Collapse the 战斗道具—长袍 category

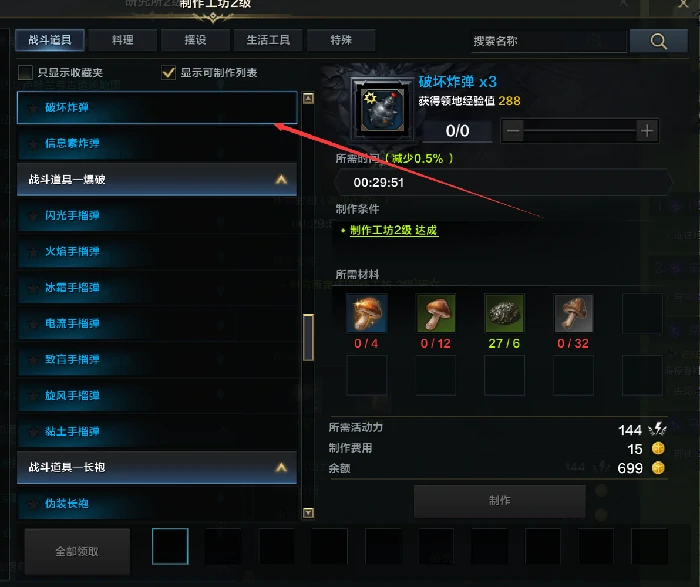(x=281, y=467)
